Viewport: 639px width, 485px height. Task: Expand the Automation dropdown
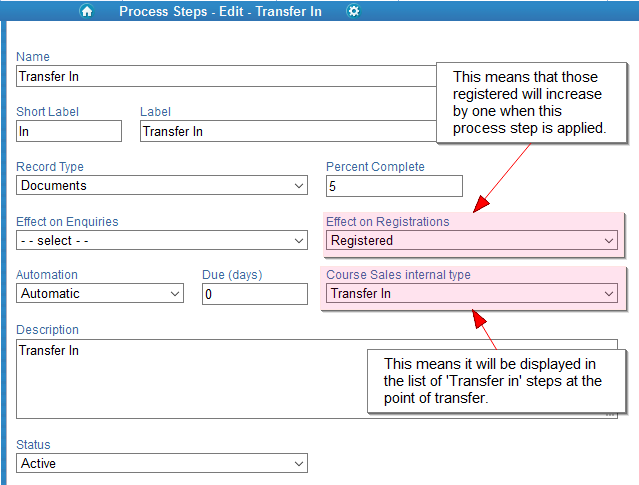(x=100, y=293)
